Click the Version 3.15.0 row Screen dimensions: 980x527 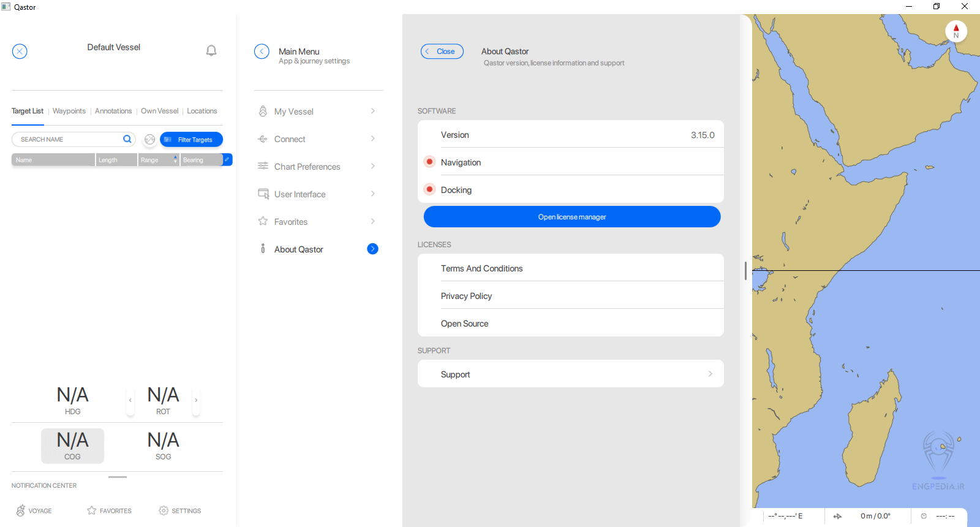[x=571, y=134]
